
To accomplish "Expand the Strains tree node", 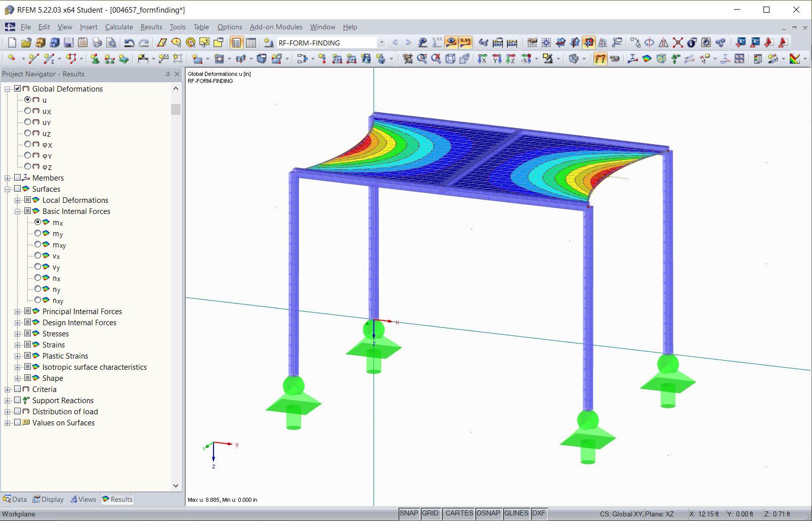I will (18, 345).
